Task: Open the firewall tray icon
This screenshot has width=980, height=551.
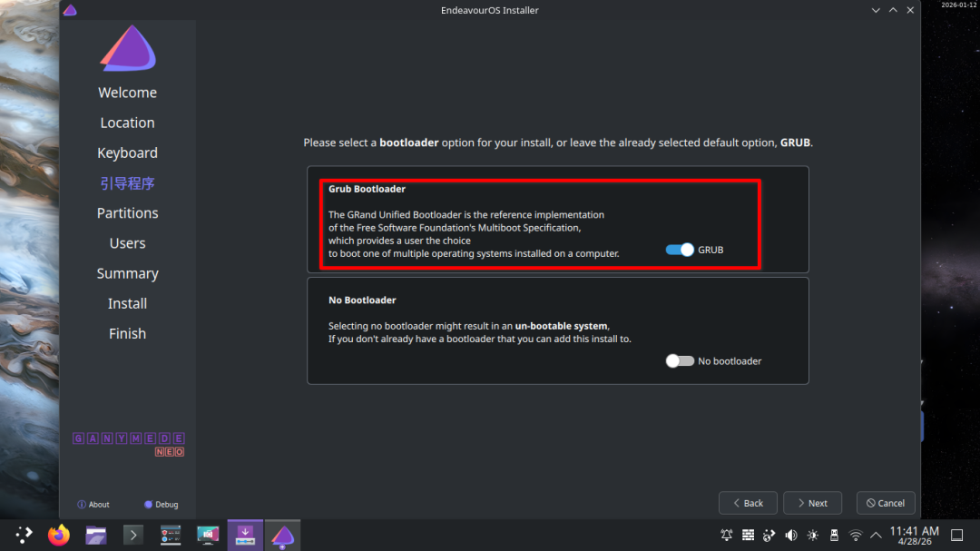Action: pos(748,535)
